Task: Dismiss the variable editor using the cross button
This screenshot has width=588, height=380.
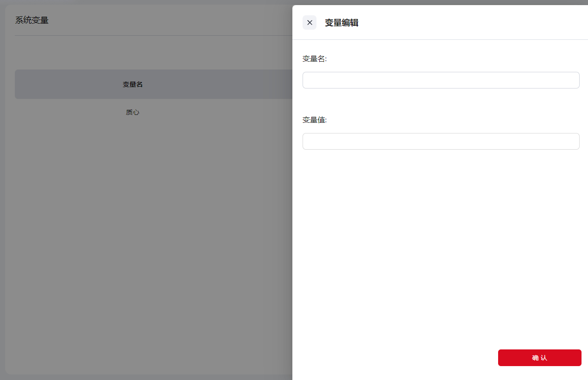Action: (x=310, y=22)
